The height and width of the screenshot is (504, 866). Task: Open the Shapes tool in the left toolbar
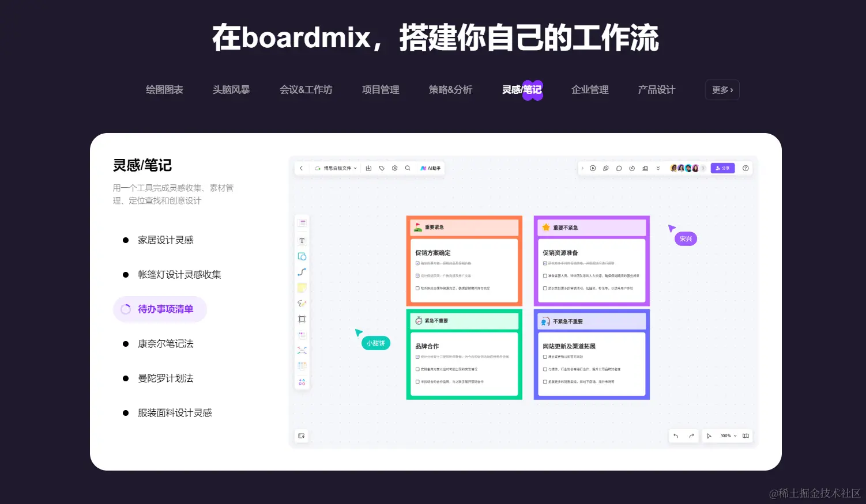point(302,256)
